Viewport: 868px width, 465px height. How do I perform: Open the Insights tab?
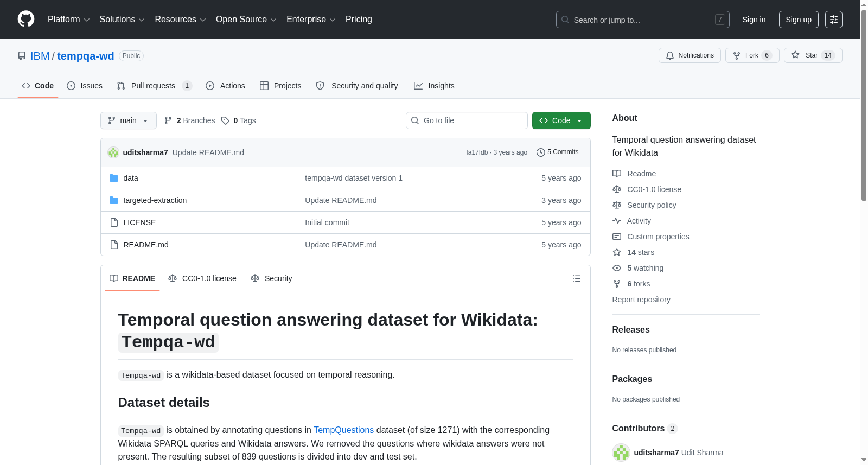click(x=434, y=86)
